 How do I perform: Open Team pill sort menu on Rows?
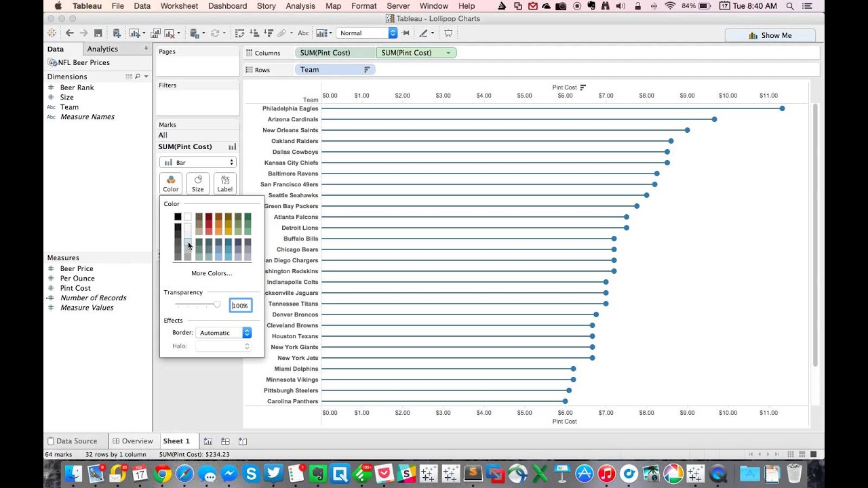click(x=367, y=70)
